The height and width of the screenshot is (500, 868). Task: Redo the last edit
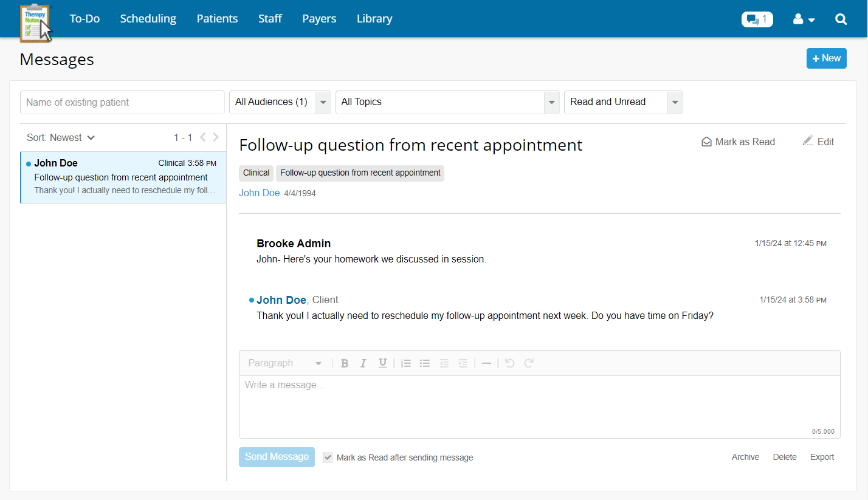tap(529, 363)
